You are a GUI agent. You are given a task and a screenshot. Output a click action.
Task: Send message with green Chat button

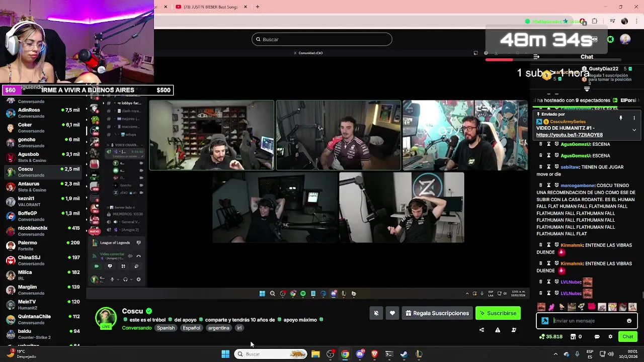628,336
